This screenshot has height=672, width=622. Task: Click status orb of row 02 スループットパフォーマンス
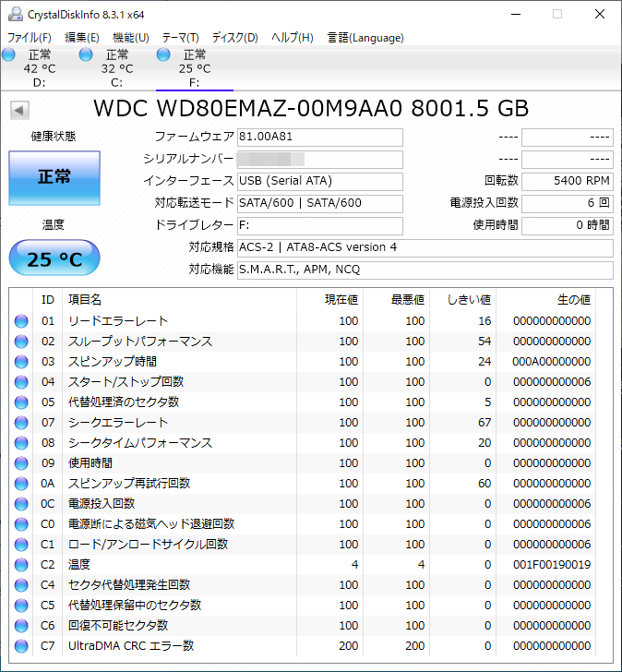[21, 342]
